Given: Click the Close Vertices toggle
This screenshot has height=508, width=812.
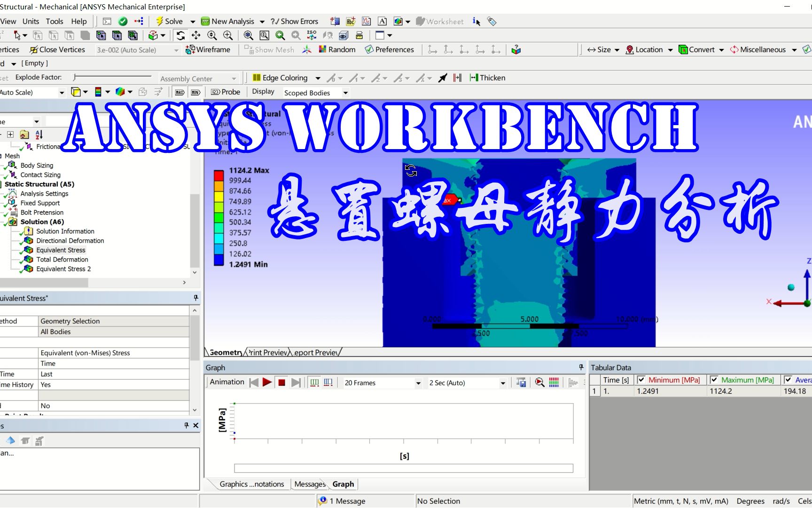Looking at the screenshot, I should point(57,49).
